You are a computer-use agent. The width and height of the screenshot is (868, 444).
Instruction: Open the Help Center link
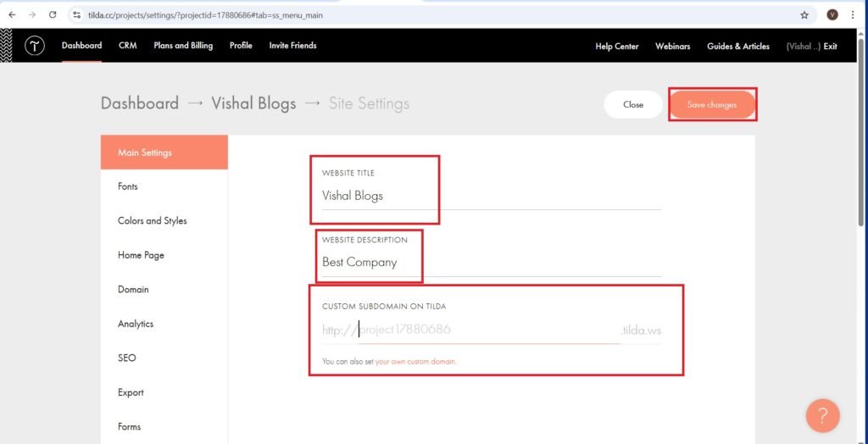tap(617, 47)
